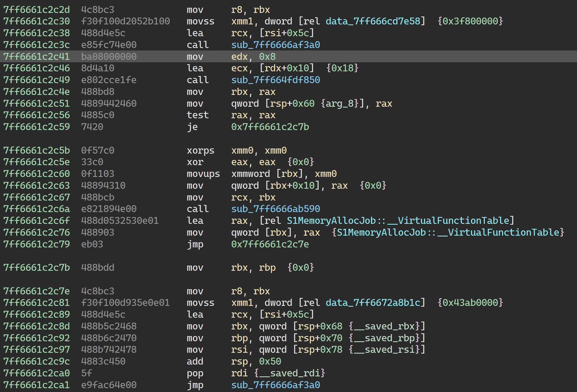This screenshot has width=577, height=392.
Task: Open the first call sub_7ff6666af3a0 link
Action: point(275,45)
